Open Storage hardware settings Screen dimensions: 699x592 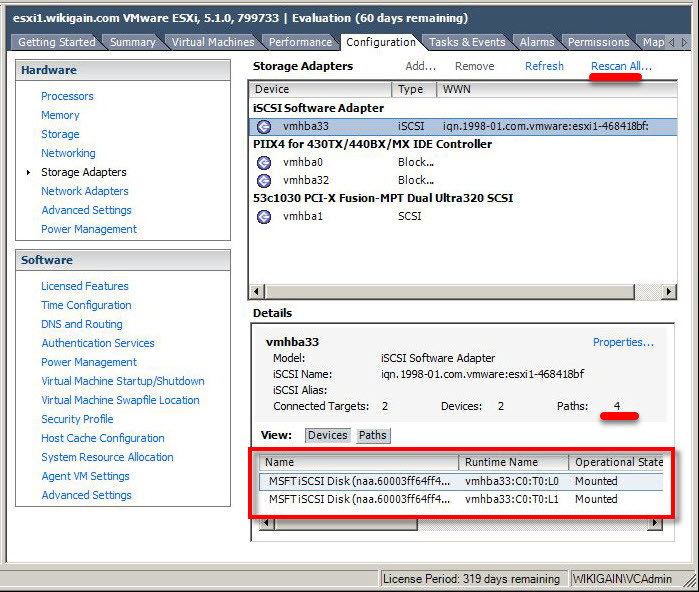(x=60, y=134)
